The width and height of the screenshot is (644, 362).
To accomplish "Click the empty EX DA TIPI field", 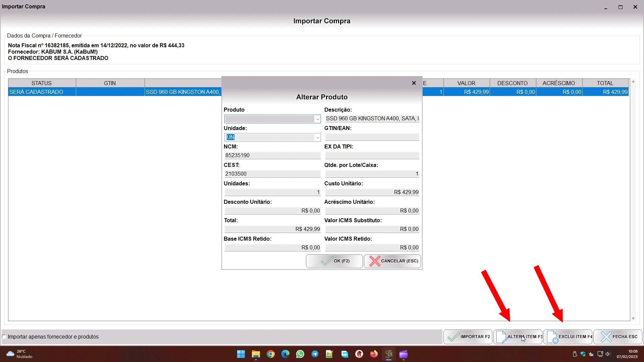I will point(372,156).
